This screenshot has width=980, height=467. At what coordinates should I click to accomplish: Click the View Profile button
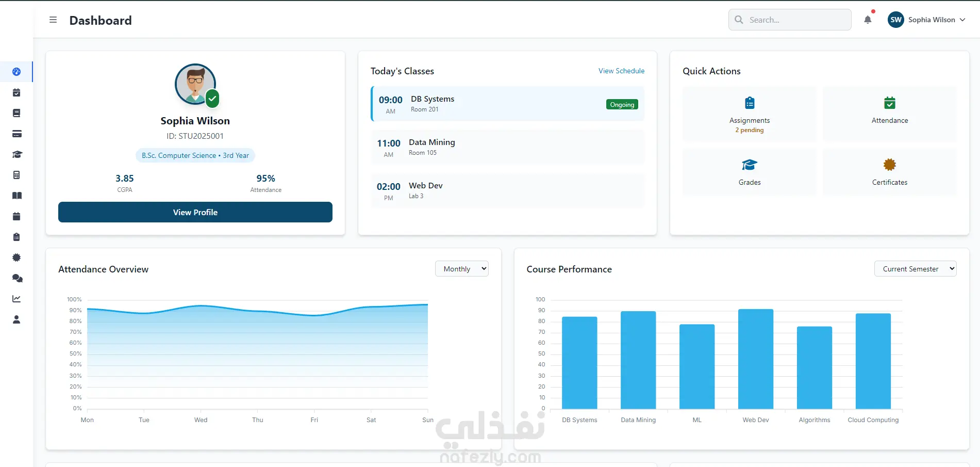click(195, 212)
